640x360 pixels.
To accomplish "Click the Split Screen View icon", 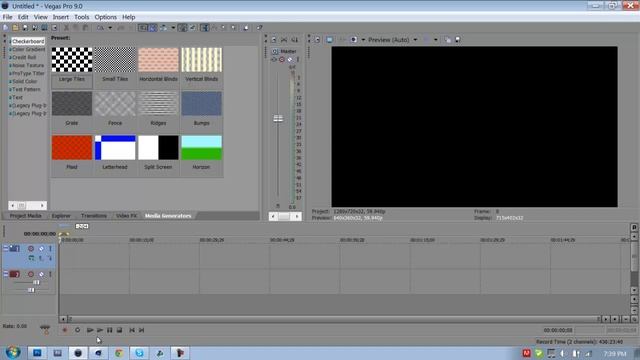I will pos(353,40).
